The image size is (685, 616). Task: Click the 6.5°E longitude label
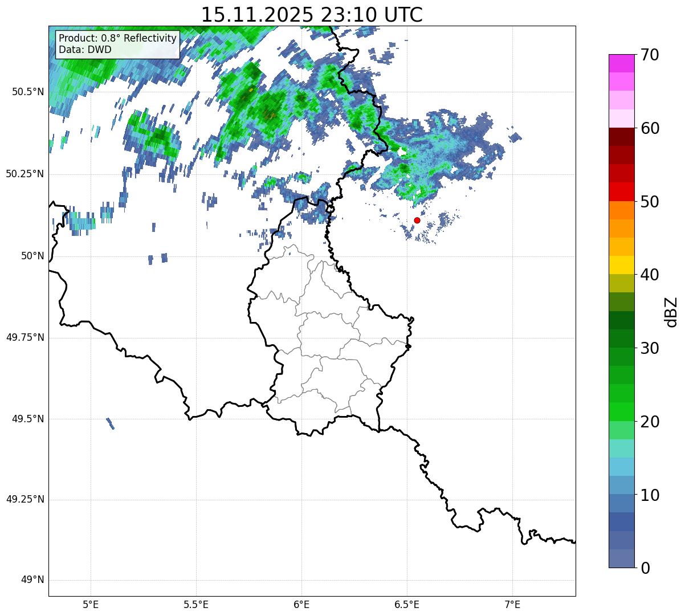tap(407, 605)
